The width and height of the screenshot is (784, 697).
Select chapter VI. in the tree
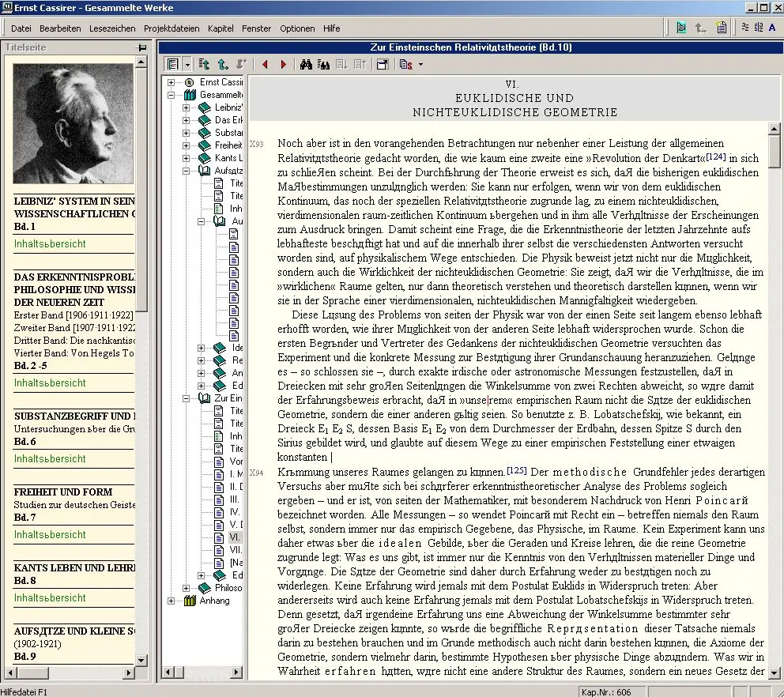235,537
